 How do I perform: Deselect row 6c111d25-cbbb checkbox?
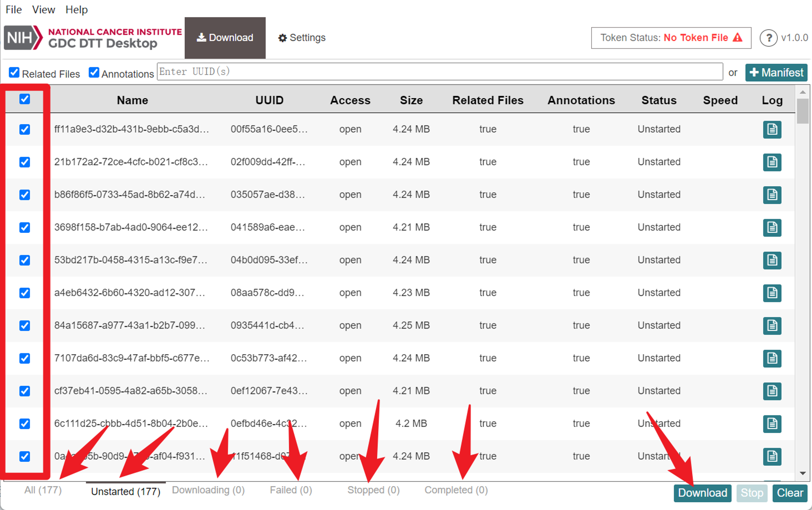coord(25,424)
